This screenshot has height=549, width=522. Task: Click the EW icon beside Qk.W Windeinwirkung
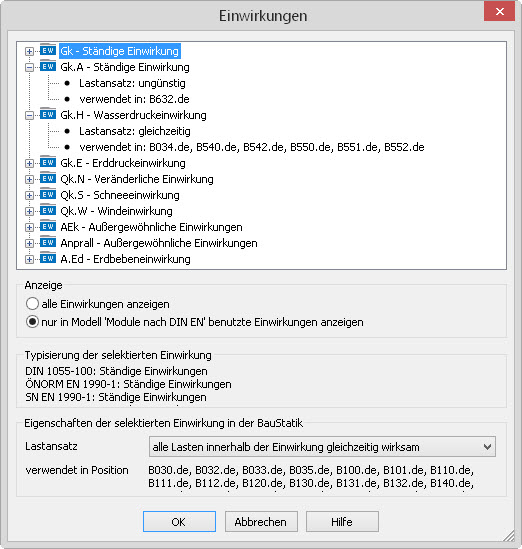coord(48,210)
